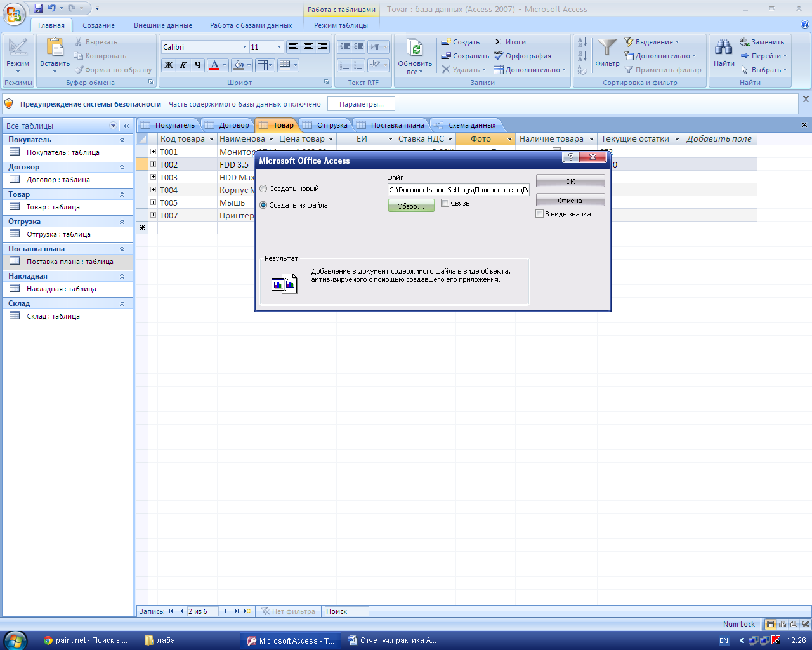
Task: Click the Paste (Вставить) clipboard icon
Action: pyautogui.click(x=55, y=48)
